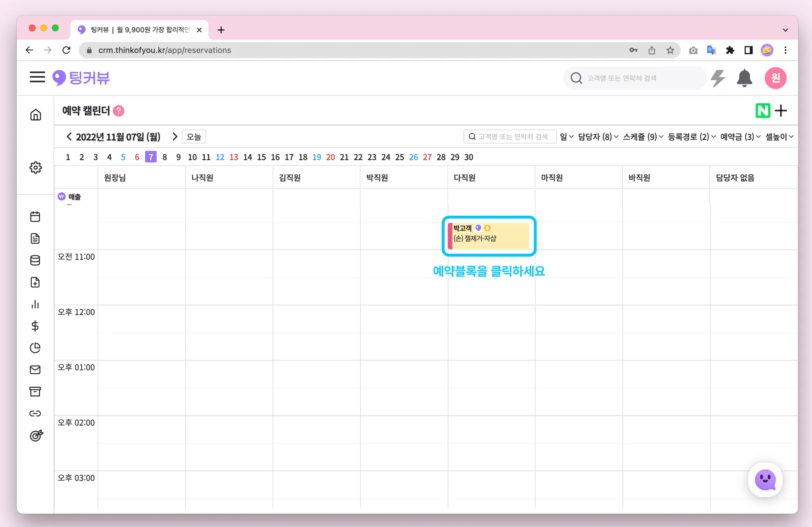
Task: Expand the 담당자 (8) dropdown
Action: coord(598,137)
